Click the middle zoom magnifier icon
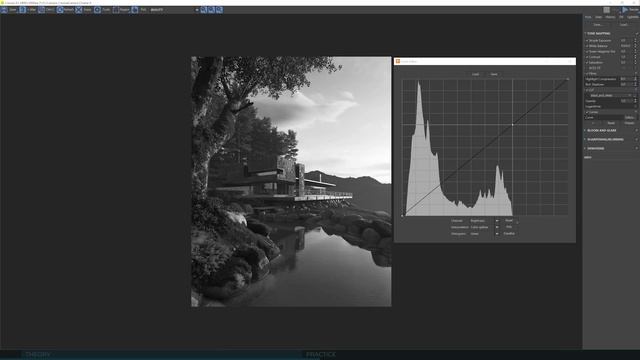 coord(211,10)
